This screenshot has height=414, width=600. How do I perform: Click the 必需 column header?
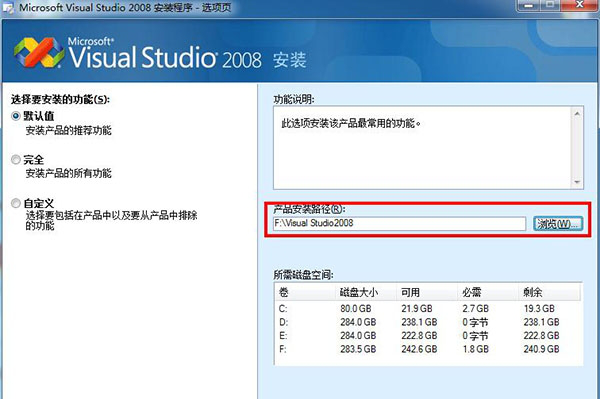pyautogui.click(x=488, y=292)
